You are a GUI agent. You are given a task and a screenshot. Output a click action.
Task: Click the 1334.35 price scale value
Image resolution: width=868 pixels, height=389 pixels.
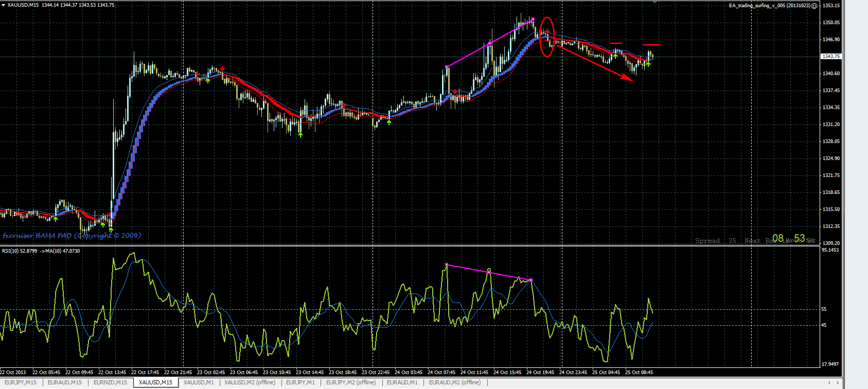[831, 108]
